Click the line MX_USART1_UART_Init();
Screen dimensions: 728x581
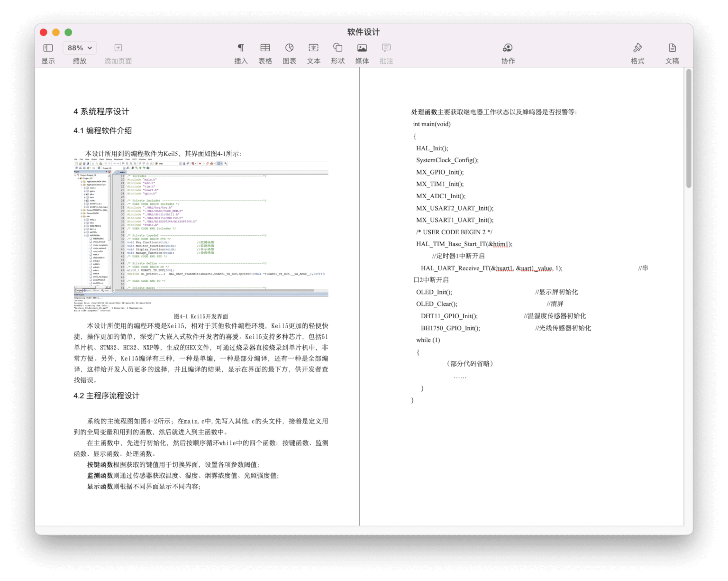(455, 220)
